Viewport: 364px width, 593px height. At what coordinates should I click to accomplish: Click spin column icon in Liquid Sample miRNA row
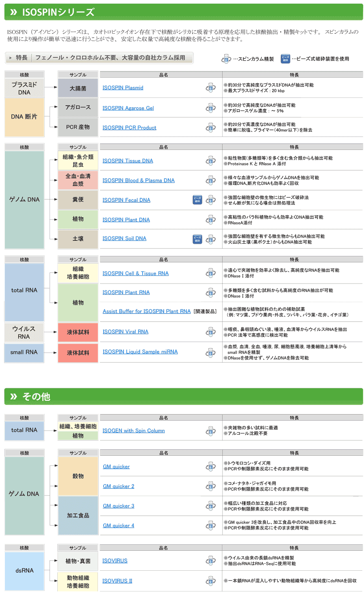tap(210, 352)
